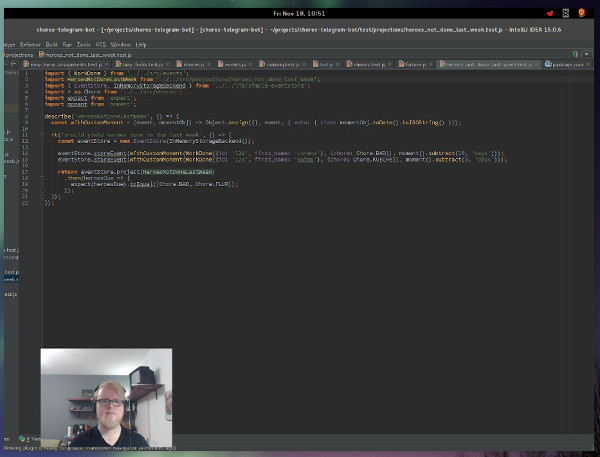
Task: Switch to the package.json editor tab
Action: tap(568, 64)
